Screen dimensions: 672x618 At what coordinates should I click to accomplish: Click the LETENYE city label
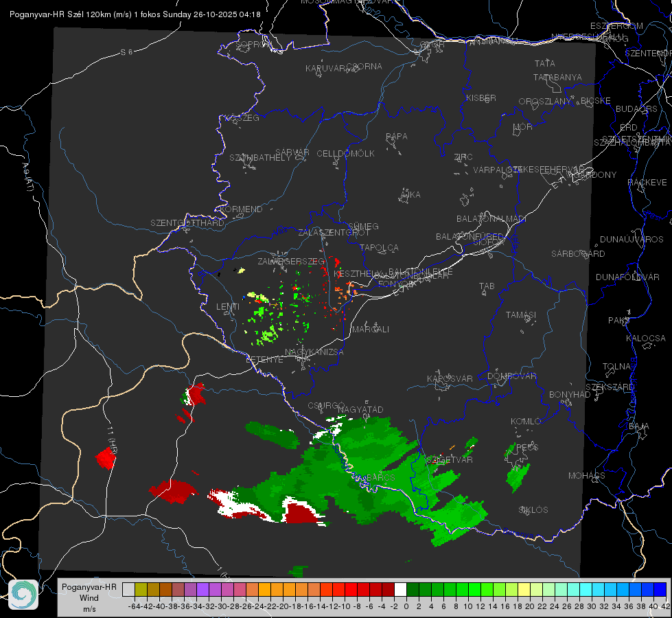[x=264, y=359]
